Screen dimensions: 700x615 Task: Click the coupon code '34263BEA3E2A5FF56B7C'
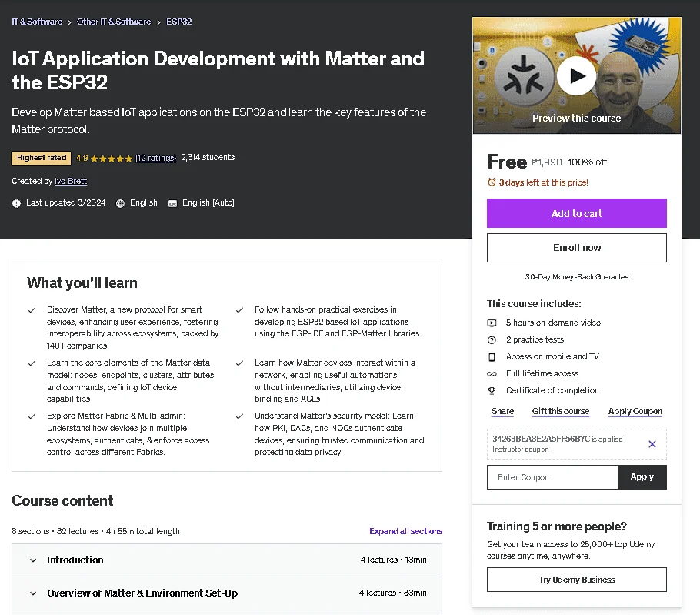coord(541,439)
